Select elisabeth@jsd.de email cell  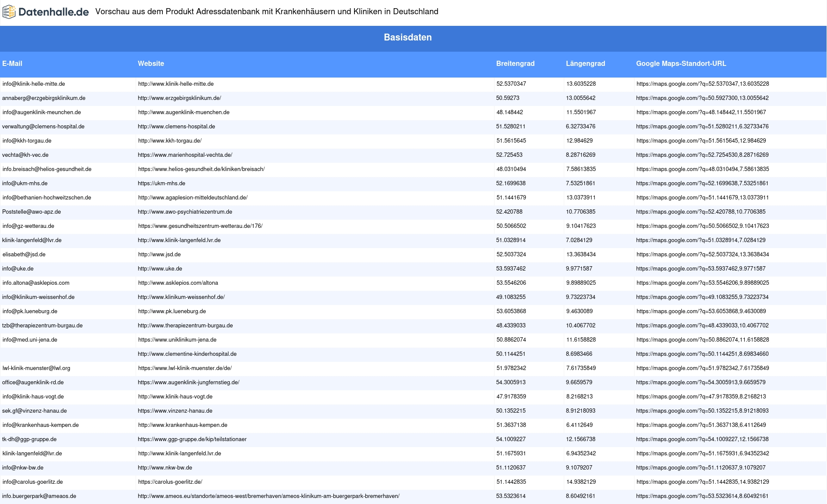click(24, 255)
